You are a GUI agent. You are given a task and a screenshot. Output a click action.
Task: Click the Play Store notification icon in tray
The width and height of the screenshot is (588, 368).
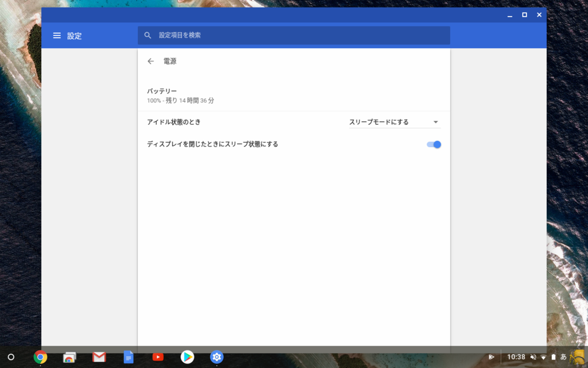pos(492,357)
